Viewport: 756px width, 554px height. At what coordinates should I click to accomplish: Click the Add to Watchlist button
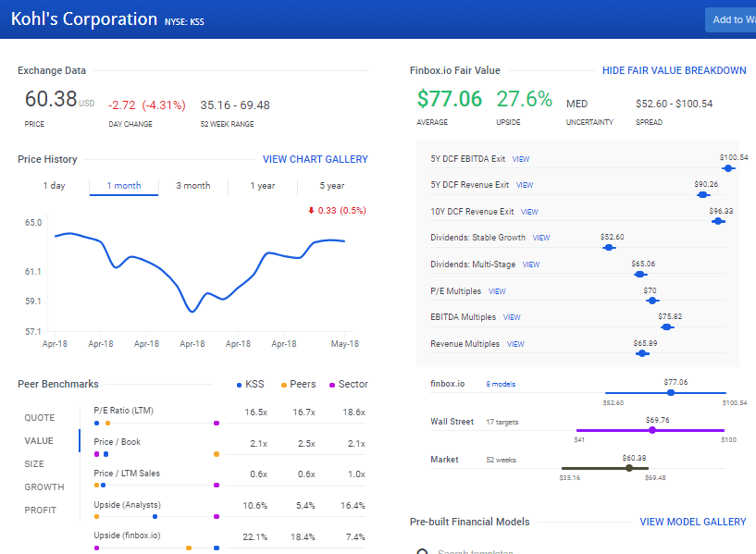732,20
